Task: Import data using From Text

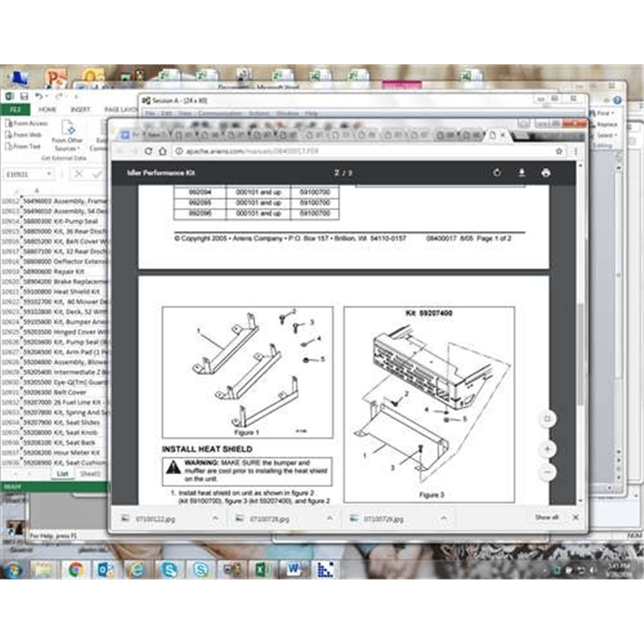Action: click(x=23, y=147)
